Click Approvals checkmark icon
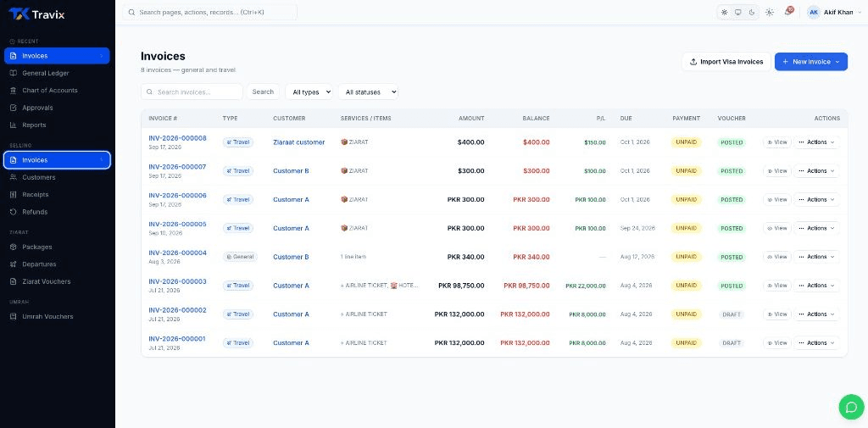The height and width of the screenshot is (428, 868). tap(14, 108)
